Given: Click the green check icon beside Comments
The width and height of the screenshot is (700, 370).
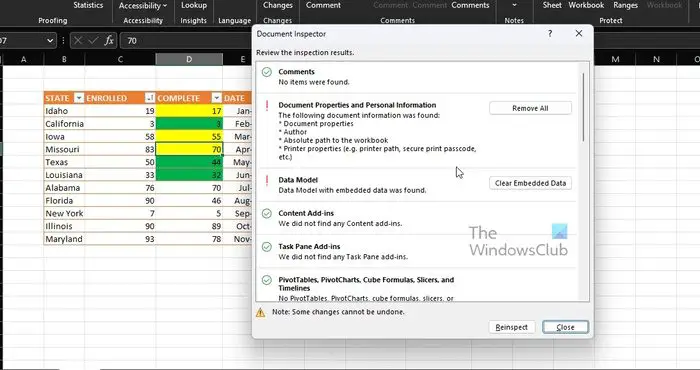Looking at the screenshot, I should point(267,72).
